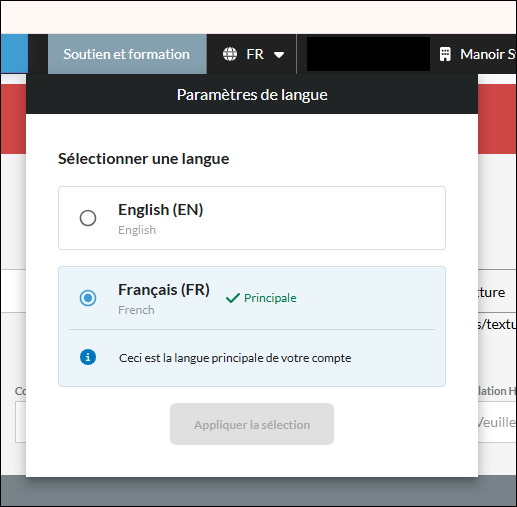This screenshot has width=517, height=507.
Task: Select the Français (FR) radio button
Action: pyautogui.click(x=88, y=298)
